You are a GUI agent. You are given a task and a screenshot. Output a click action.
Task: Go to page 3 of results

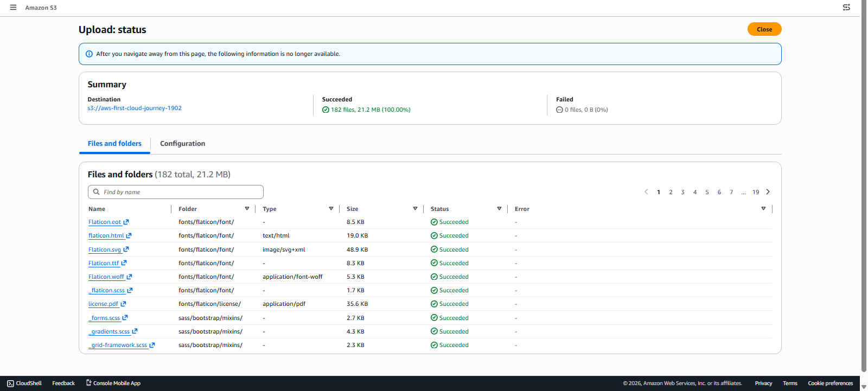point(682,193)
